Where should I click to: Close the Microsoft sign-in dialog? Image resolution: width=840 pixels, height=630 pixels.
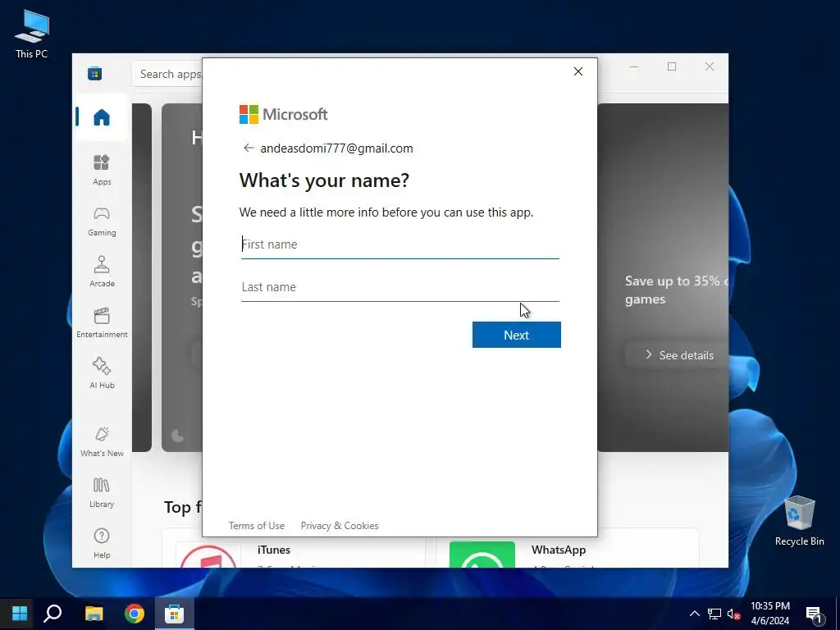[578, 71]
